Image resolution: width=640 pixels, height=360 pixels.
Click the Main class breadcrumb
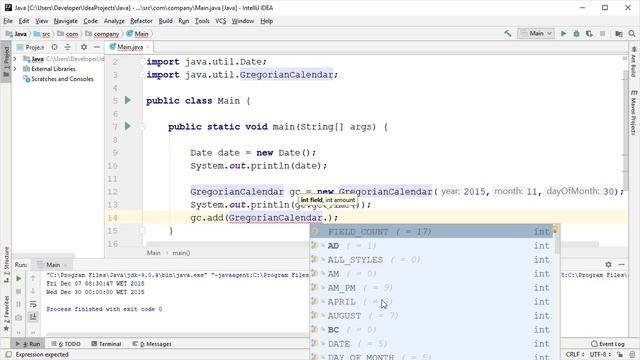pos(138,34)
